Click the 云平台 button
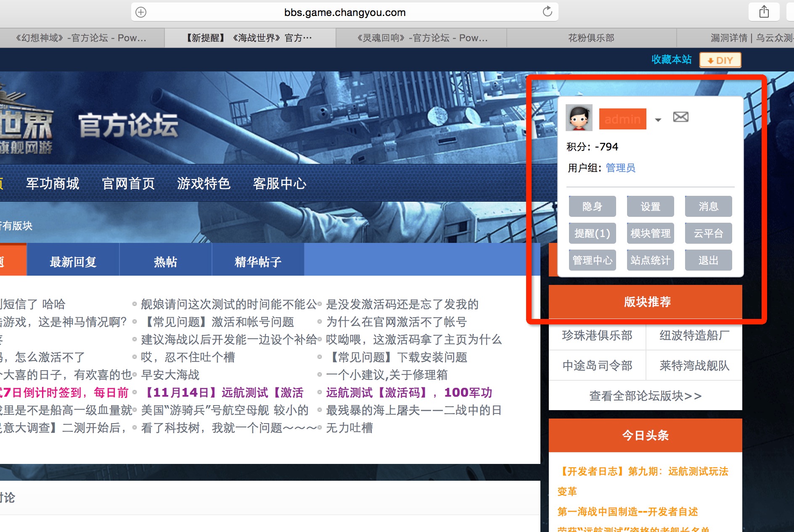This screenshot has height=532, width=794. pos(709,233)
